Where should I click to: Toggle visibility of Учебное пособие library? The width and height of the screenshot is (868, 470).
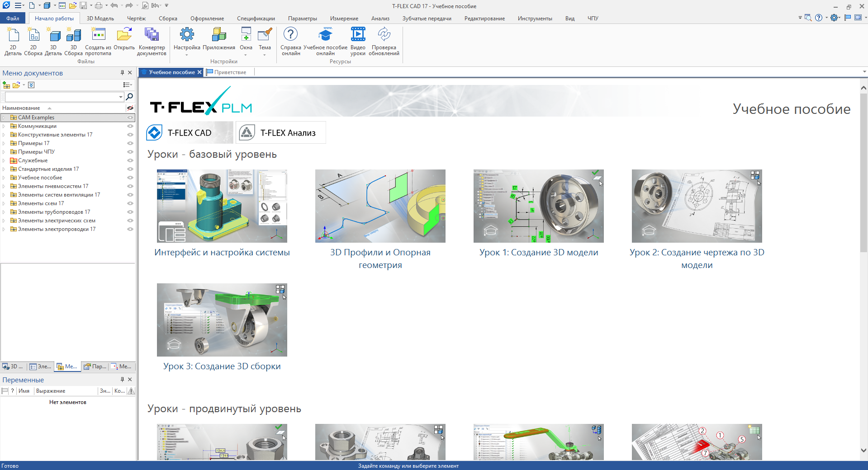tap(130, 178)
